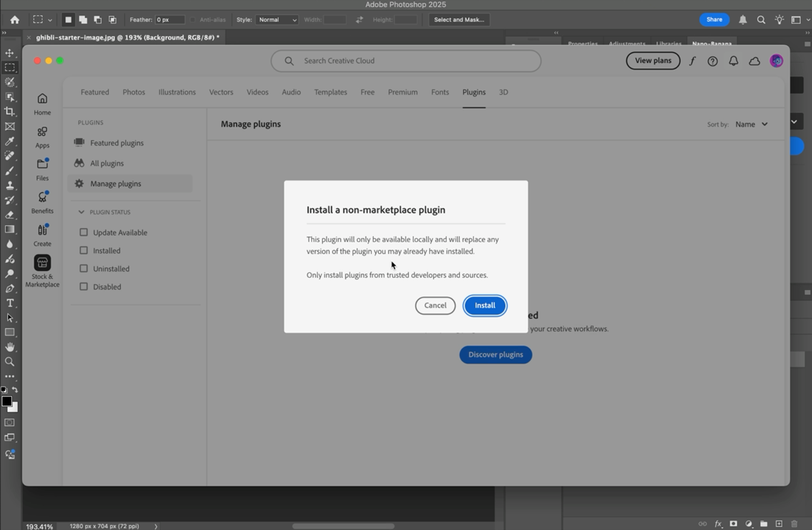Viewport: 812px width, 530px height.
Task: Open cloud sync status icon
Action: tap(755, 61)
